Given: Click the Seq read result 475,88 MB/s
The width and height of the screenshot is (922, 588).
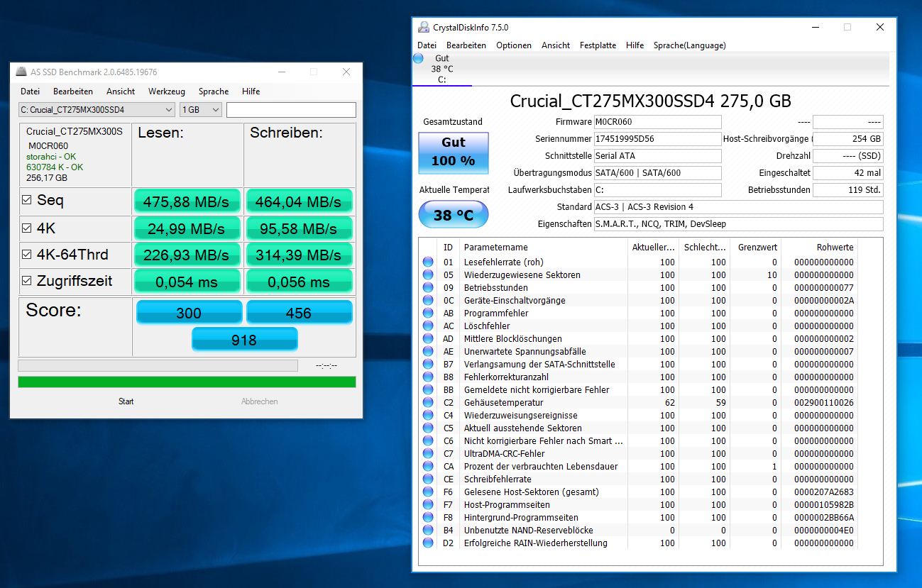Looking at the screenshot, I should coord(187,201).
